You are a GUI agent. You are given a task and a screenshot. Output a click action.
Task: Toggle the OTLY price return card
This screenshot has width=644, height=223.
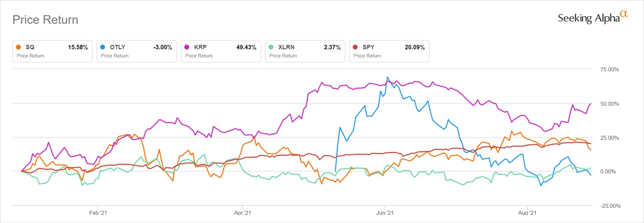point(136,51)
